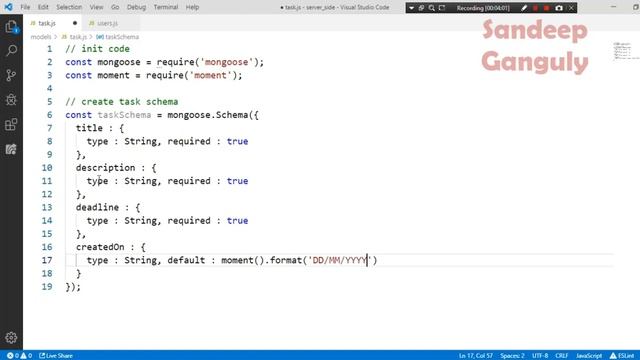Click the errors and warnings status indicator
640x360 pixels.
pyautogui.click(x=19, y=356)
